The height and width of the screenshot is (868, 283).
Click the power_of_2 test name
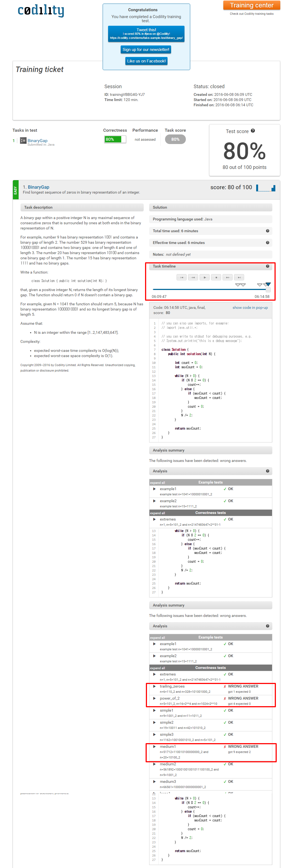170,699
